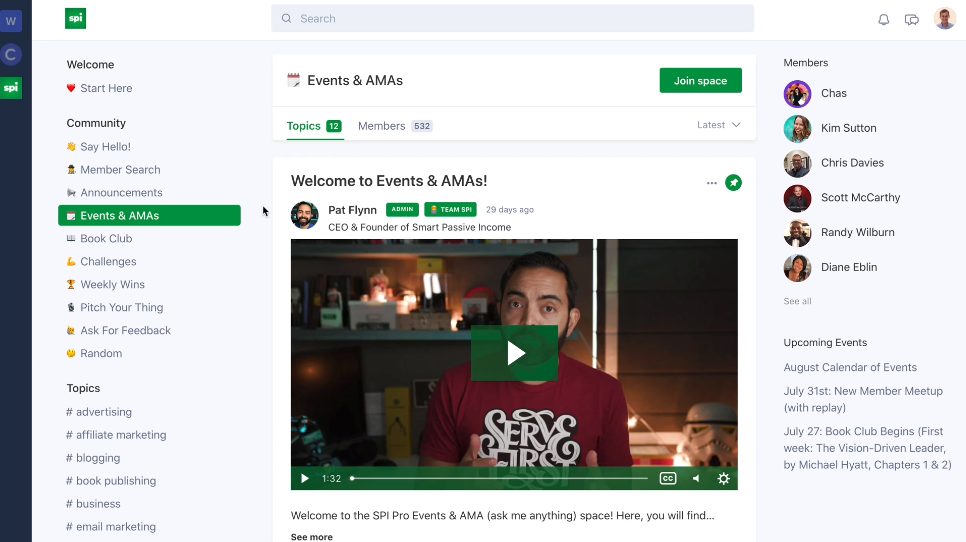Switch to the Members tab
Viewport: 966px width, 542px height.
pyautogui.click(x=395, y=126)
